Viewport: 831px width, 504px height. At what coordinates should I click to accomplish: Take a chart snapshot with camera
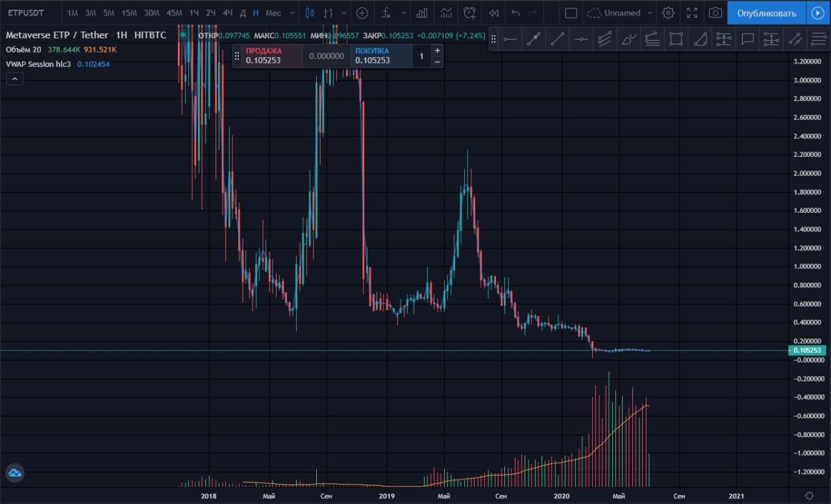(715, 13)
